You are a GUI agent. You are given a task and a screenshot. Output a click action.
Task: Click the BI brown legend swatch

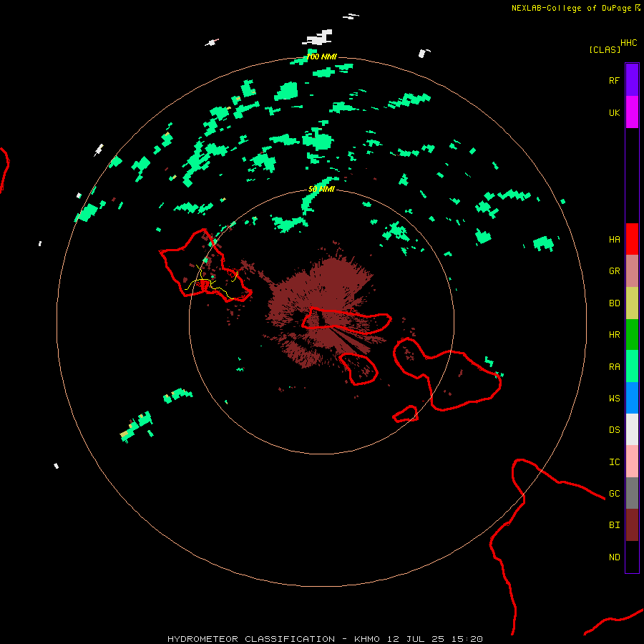(x=632, y=525)
